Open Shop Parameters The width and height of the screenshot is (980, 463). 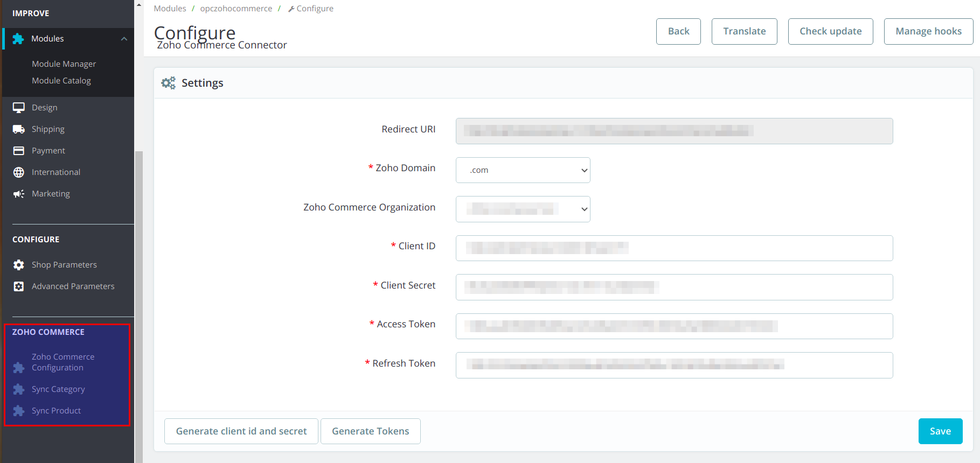pos(64,265)
